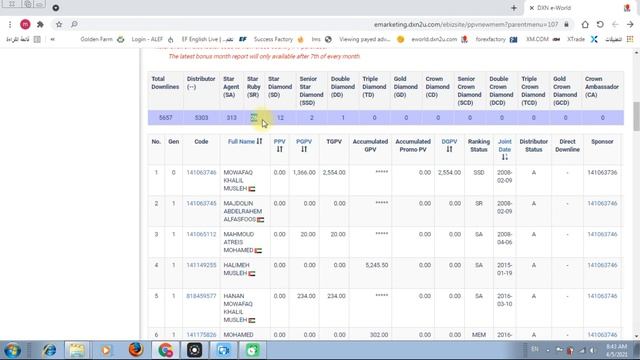The height and width of the screenshot is (360, 640).
Task: Open the extensions puzzle icon
Action: coord(40,24)
